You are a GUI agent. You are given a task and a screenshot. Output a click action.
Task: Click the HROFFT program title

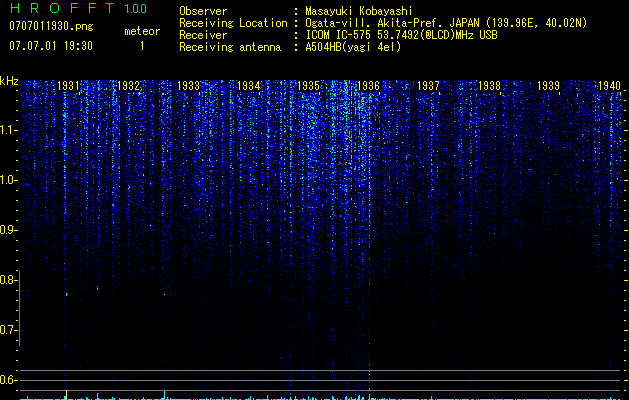(63, 8)
